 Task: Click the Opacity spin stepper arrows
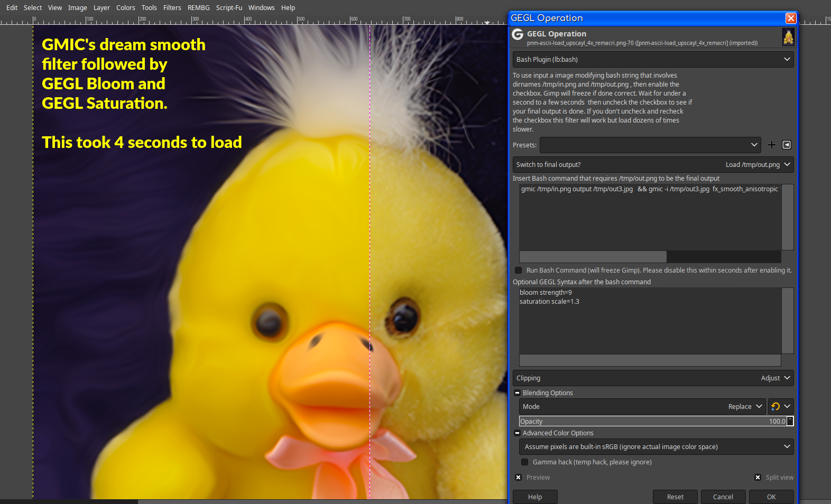coord(790,421)
